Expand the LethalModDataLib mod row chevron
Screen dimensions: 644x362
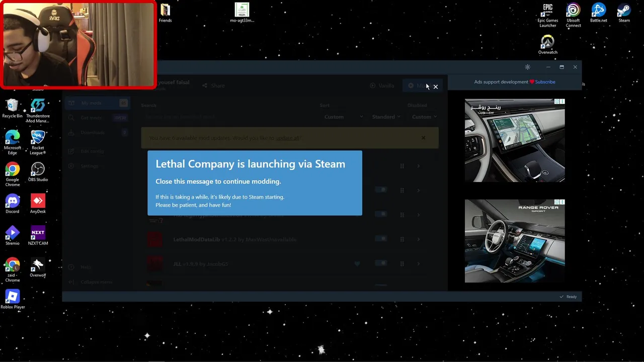(418, 239)
